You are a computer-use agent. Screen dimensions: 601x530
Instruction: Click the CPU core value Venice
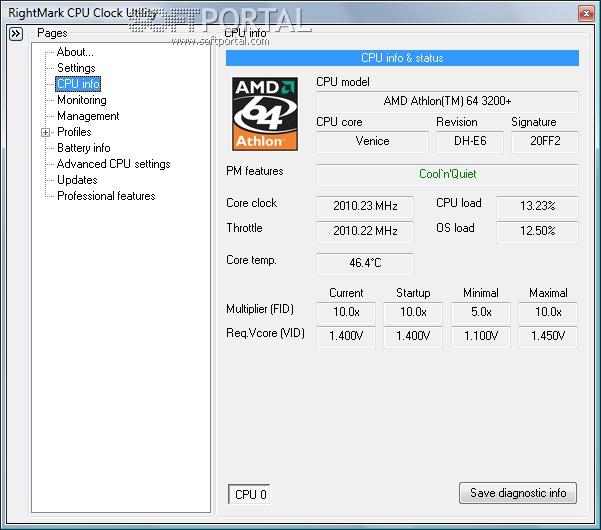point(372,141)
